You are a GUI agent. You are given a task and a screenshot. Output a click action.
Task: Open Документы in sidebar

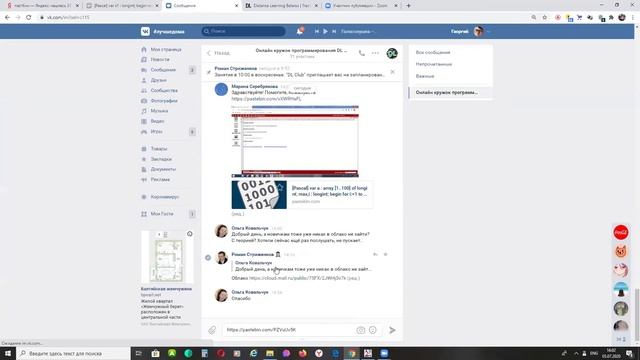tap(163, 169)
